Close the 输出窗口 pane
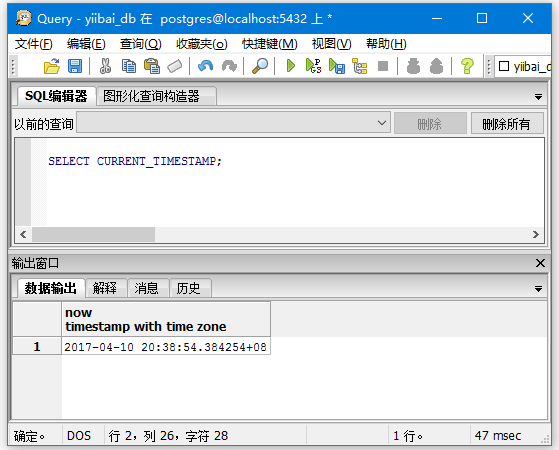 540,263
